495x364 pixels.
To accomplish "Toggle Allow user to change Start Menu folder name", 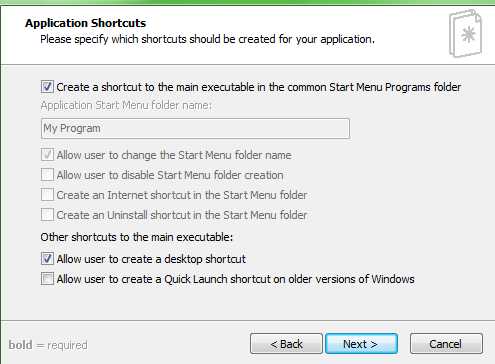I will 47,155.
